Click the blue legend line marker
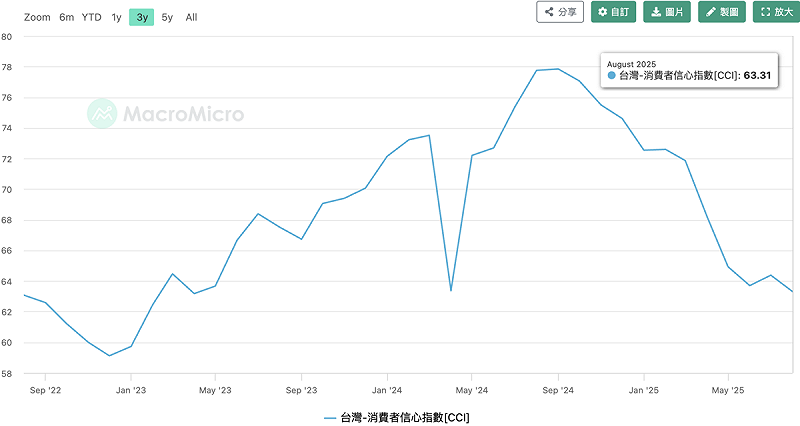800x426 pixels. (x=330, y=418)
